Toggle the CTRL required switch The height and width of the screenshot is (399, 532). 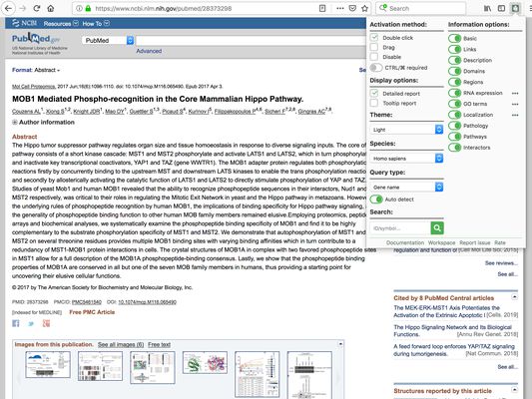(x=376, y=68)
